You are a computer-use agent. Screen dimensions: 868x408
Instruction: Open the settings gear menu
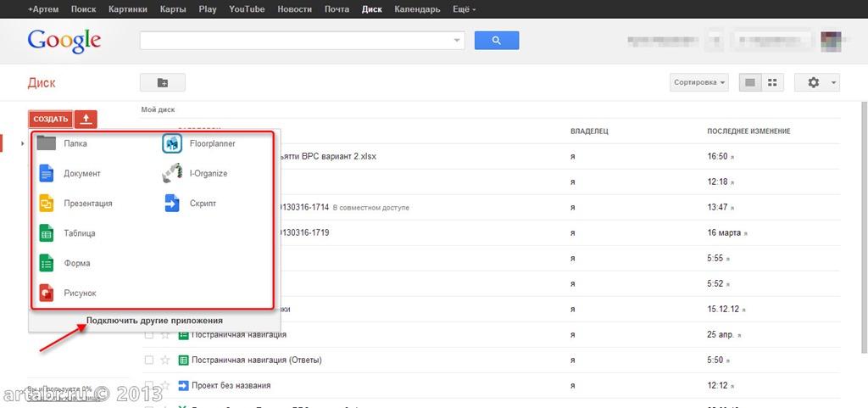pyautogui.click(x=817, y=82)
